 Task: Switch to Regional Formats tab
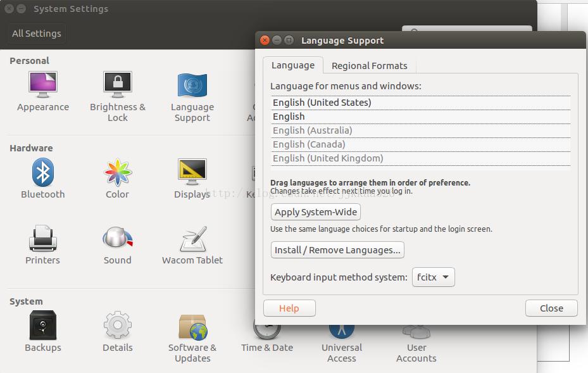[370, 66]
